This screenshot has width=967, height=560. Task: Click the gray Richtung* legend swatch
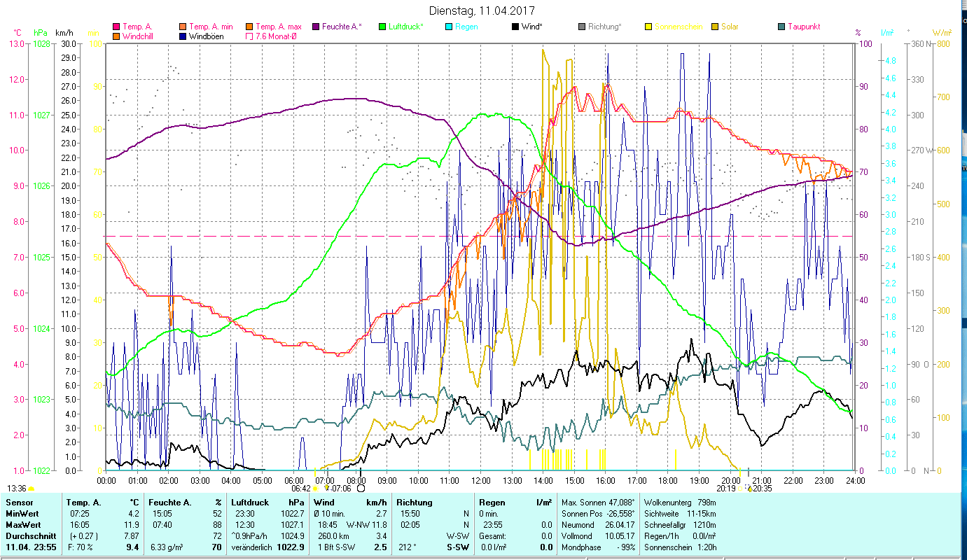click(x=582, y=27)
